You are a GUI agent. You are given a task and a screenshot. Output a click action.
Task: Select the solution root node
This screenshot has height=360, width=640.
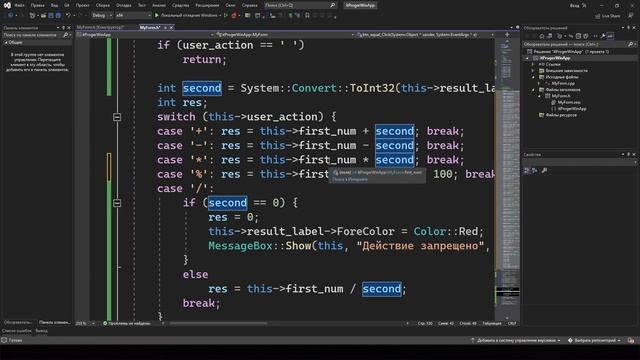(569, 52)
